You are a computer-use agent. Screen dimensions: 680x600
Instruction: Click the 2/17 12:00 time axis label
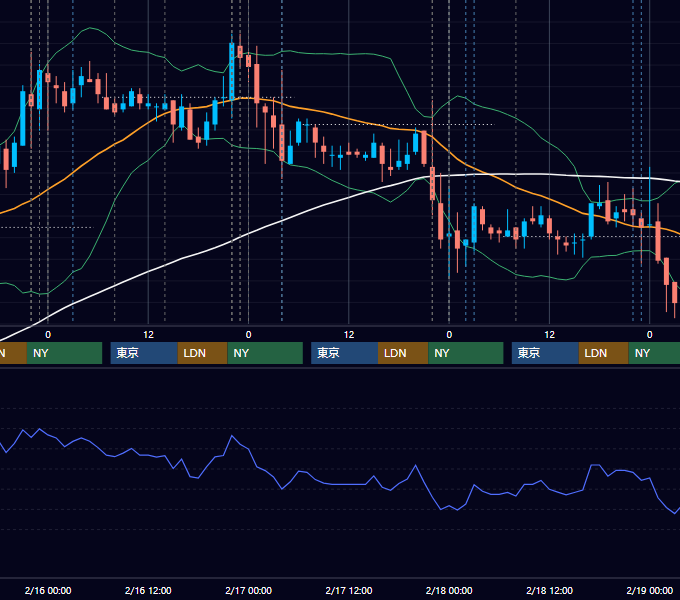[349, 590]
